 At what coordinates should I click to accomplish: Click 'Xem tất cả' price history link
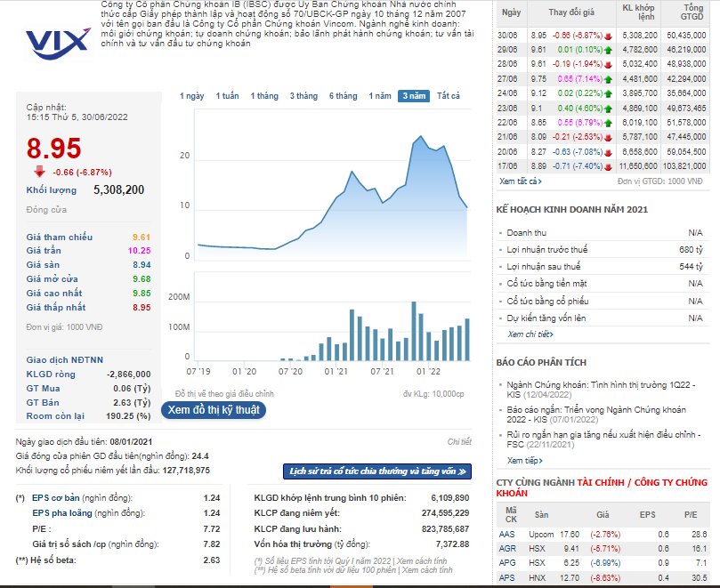(x=521, y=181)
